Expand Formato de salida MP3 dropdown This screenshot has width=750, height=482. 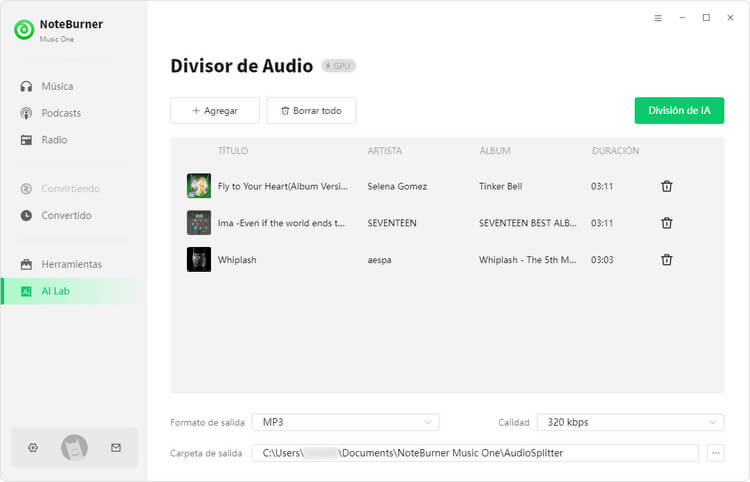coord(345,422)
